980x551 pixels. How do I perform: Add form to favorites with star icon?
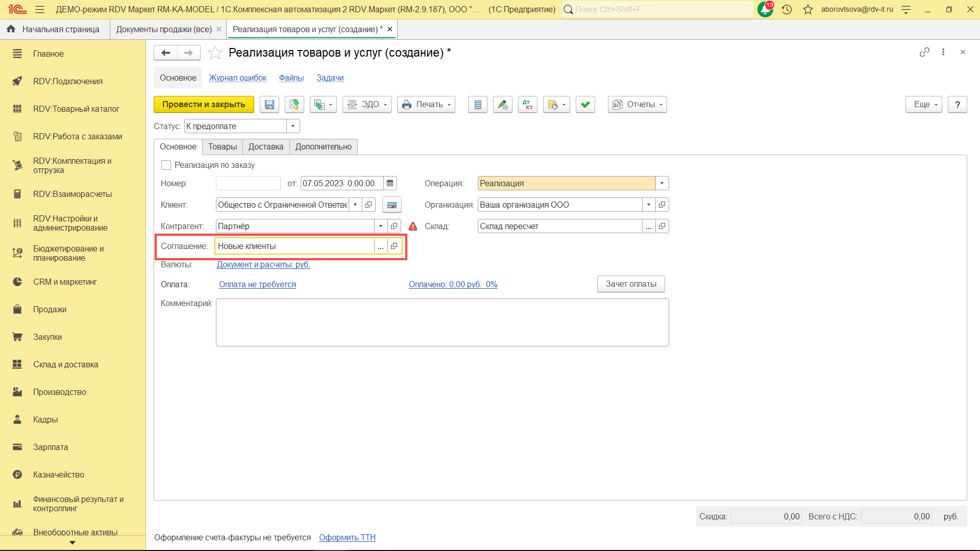215,53
